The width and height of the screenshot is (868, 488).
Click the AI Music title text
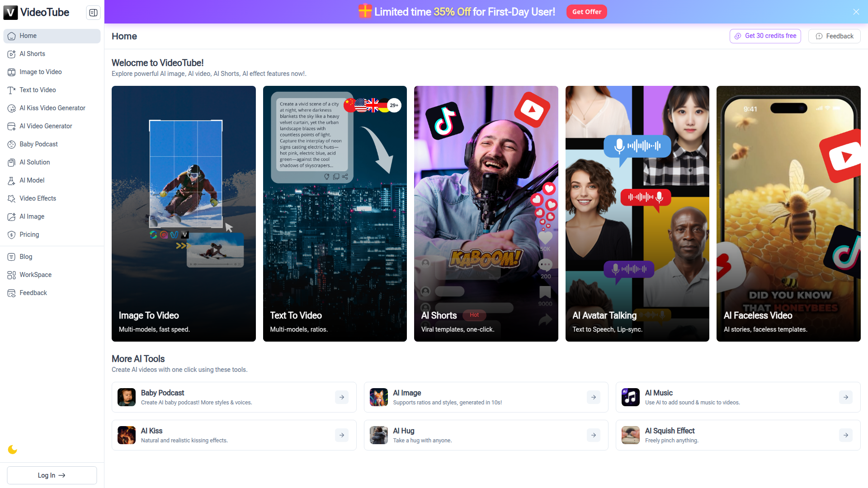659,393
